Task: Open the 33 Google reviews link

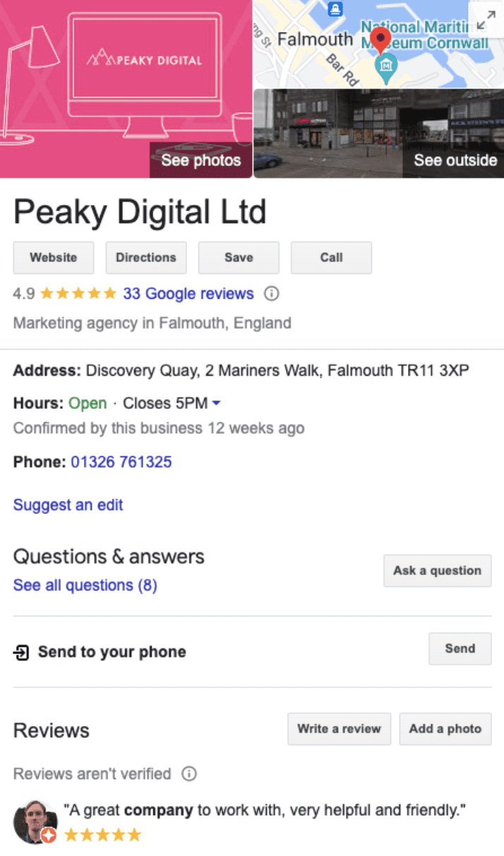Action: point(188,293)
